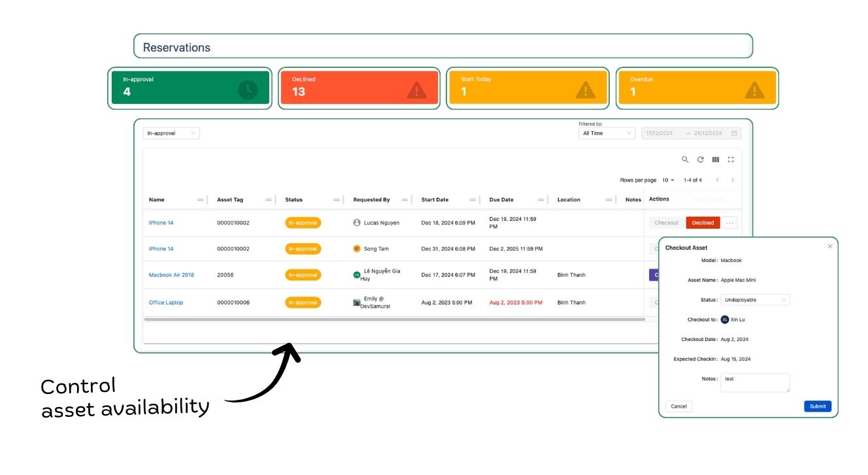Screen dimensions: 868x475
Task: Select the Overdue summary card
Action: click(x=697, y=88)
